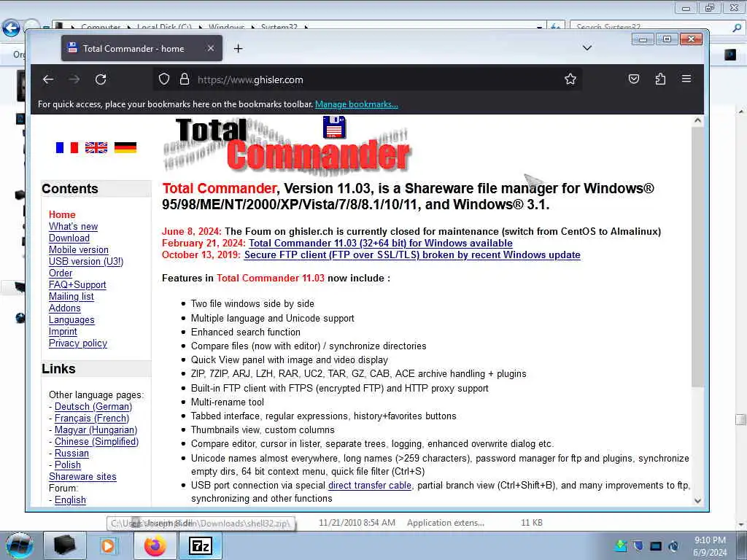Open the Languages link
747x560 pixels.
pos(71,320)
